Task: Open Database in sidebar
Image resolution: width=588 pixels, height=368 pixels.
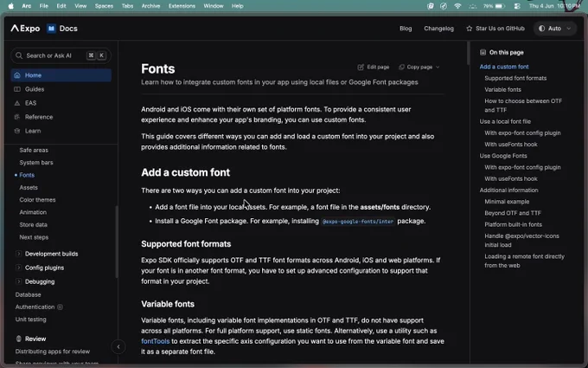Action: coord(29,294)
